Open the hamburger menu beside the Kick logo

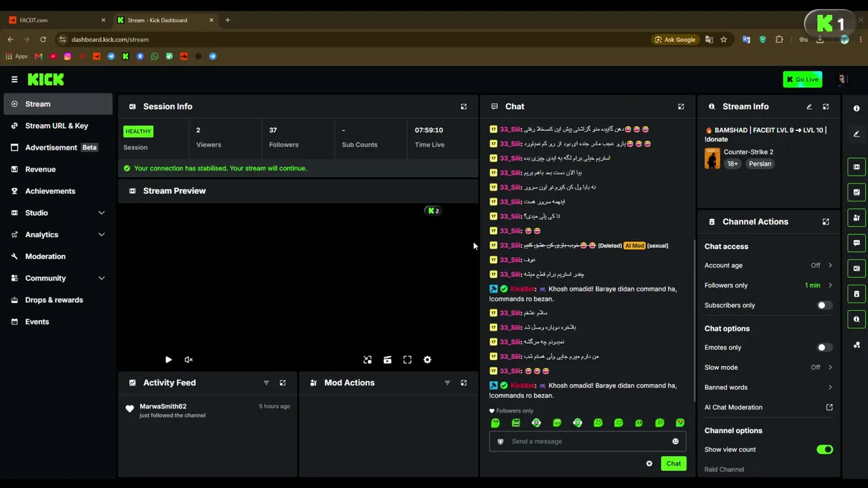14,79
